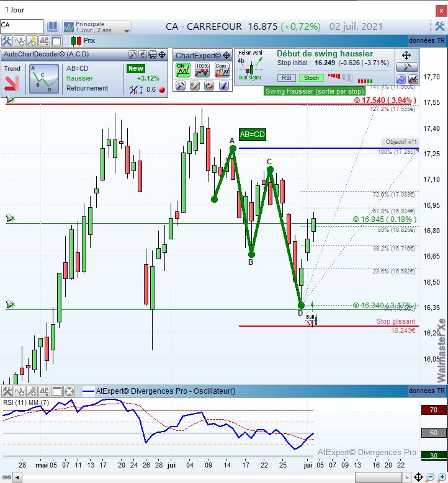Maximize the oscillator panel

[56, 391]
